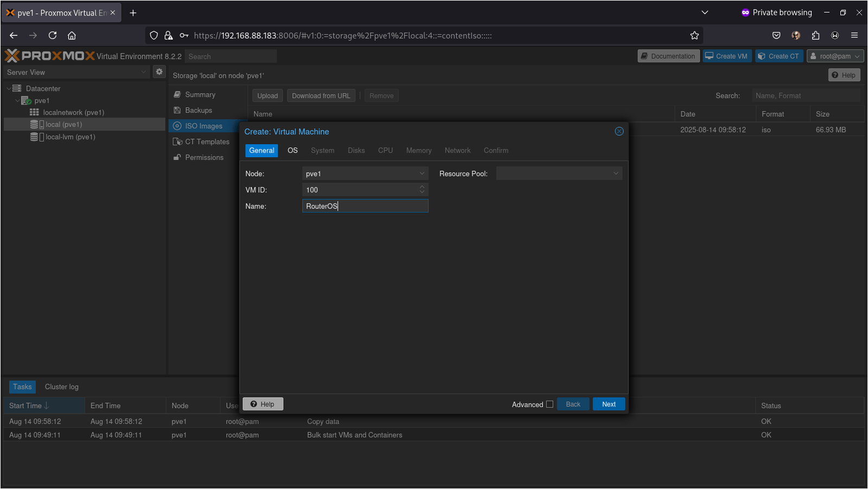
Task: Click the tracking protection shield icon
Action: [x=154, y=35]
